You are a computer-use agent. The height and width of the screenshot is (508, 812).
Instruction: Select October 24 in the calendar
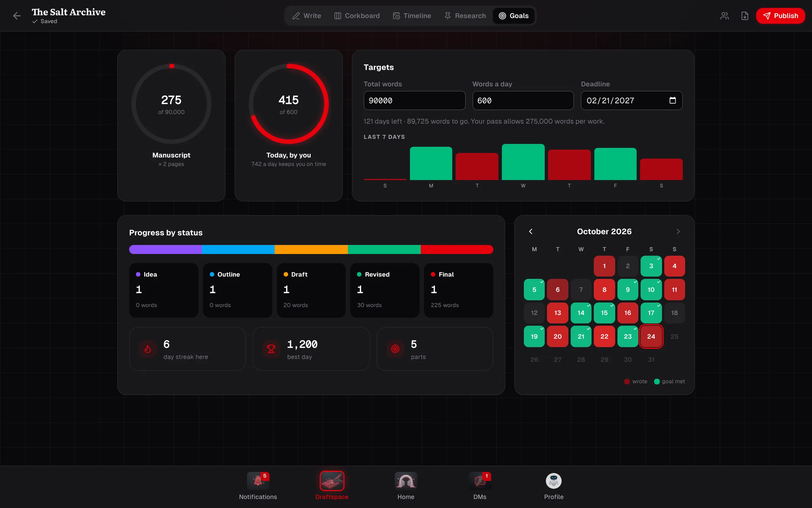pyautogui.click(x=651, y=336)
